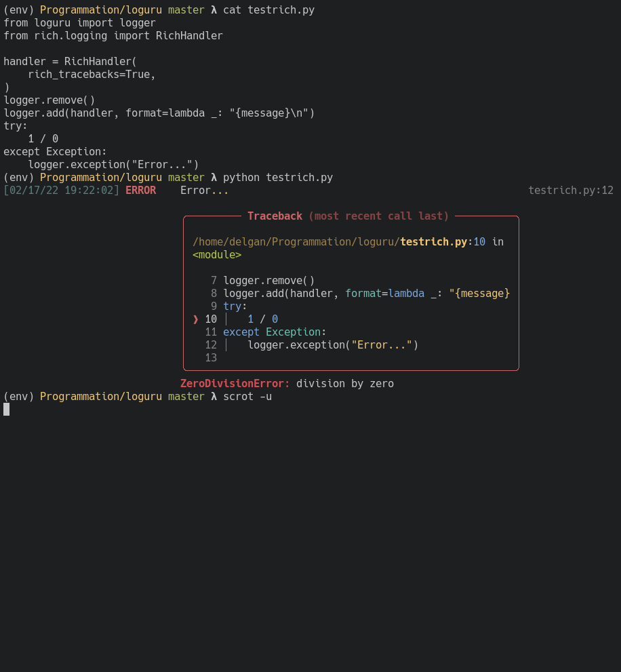Viewport: 621px width, 672px height.
Task: Select the '1 / 0' highlighted code line
Action: [x=262, y=319]
